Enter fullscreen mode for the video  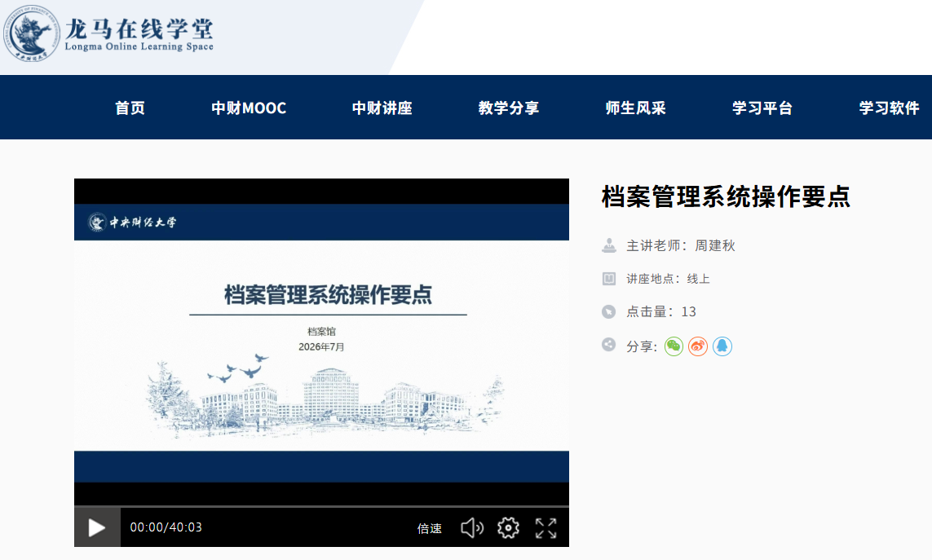coord(546,528)
